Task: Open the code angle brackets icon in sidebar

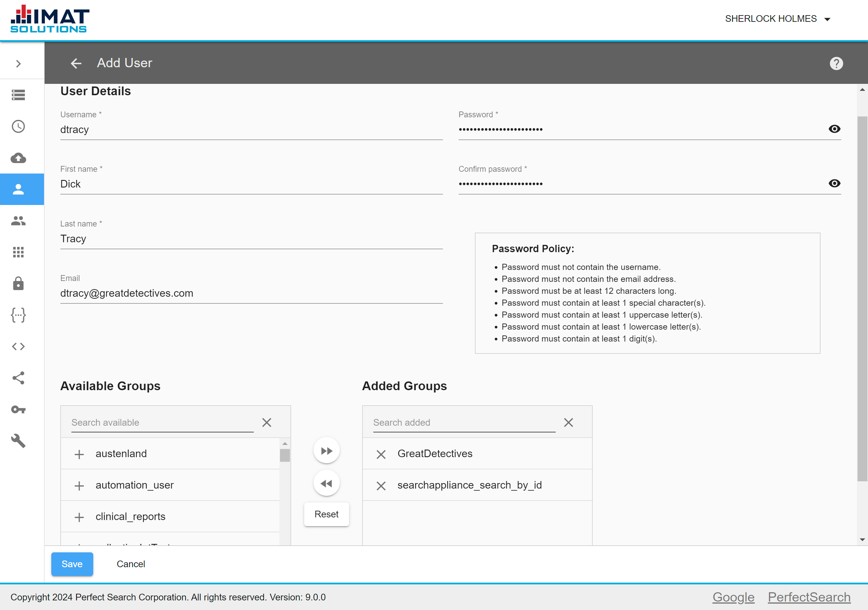Action: [18, 346]
